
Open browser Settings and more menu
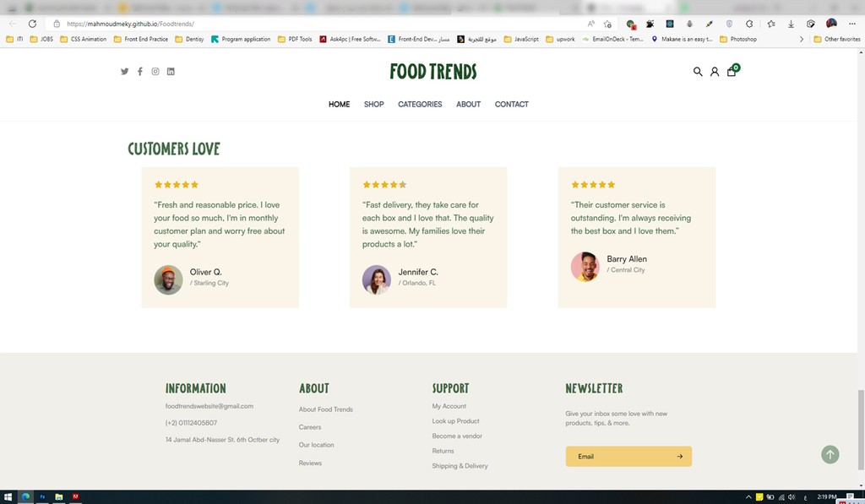coord(852,24)
